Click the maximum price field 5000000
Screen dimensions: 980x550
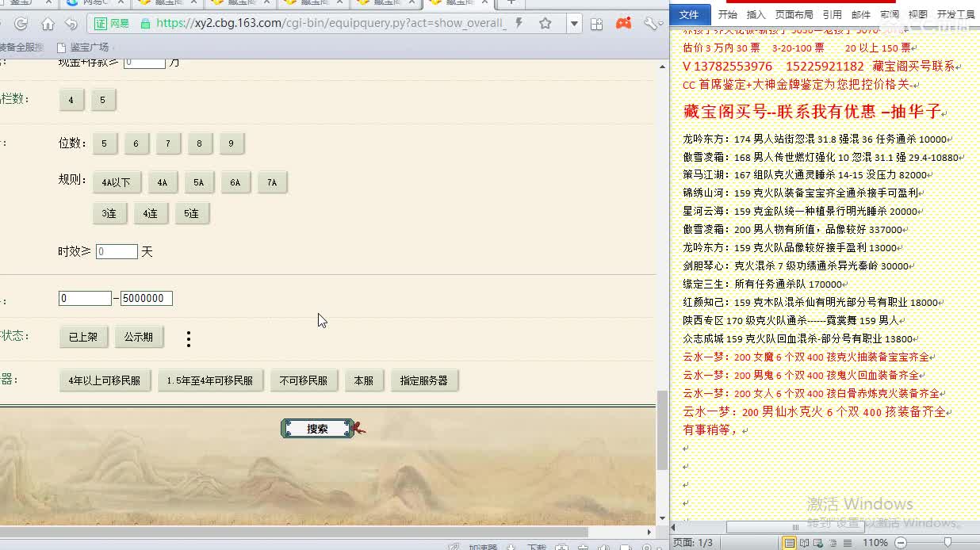coord(146,298)
